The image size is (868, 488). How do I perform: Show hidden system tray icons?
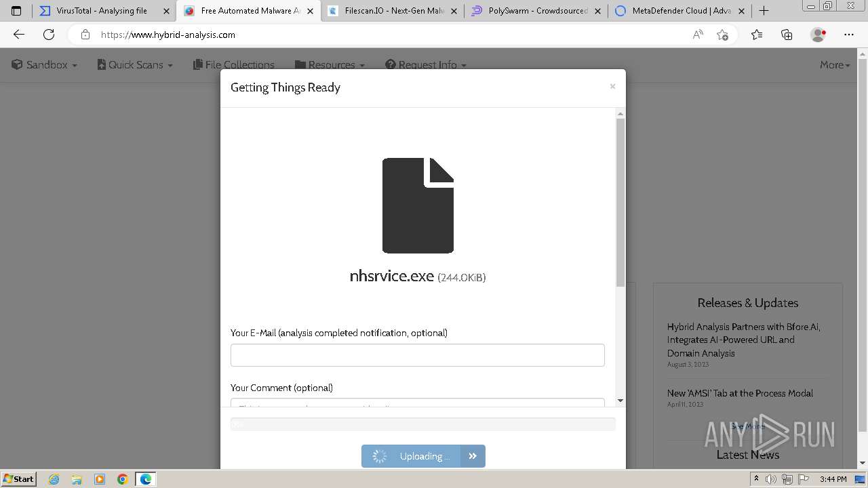(757, 479)
